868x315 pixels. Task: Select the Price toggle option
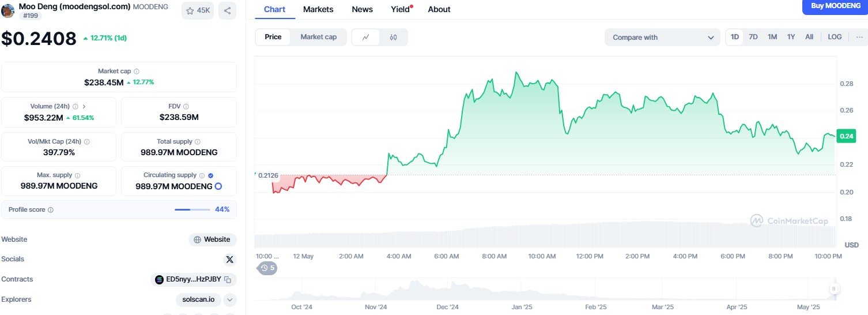(x=273, y=37)
